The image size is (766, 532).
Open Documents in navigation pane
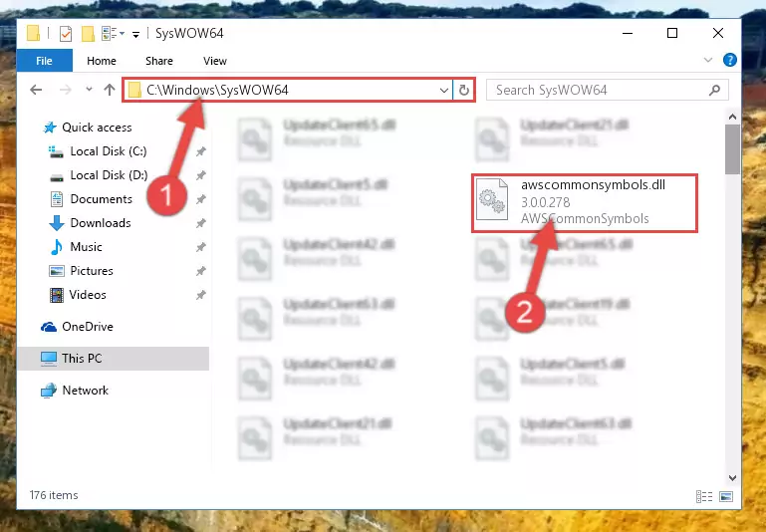click(x=102, y=199)
